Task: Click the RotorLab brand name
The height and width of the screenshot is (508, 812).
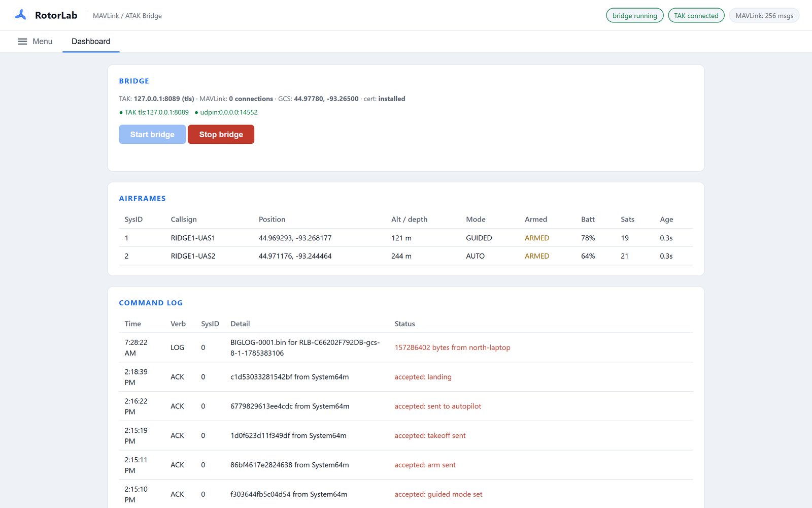Action: [56, 15]
